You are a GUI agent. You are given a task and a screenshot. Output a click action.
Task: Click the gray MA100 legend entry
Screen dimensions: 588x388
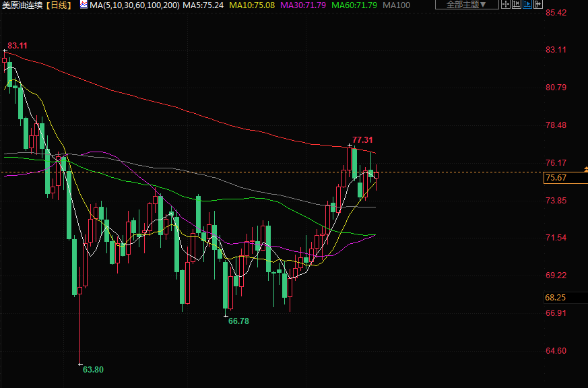396,5
